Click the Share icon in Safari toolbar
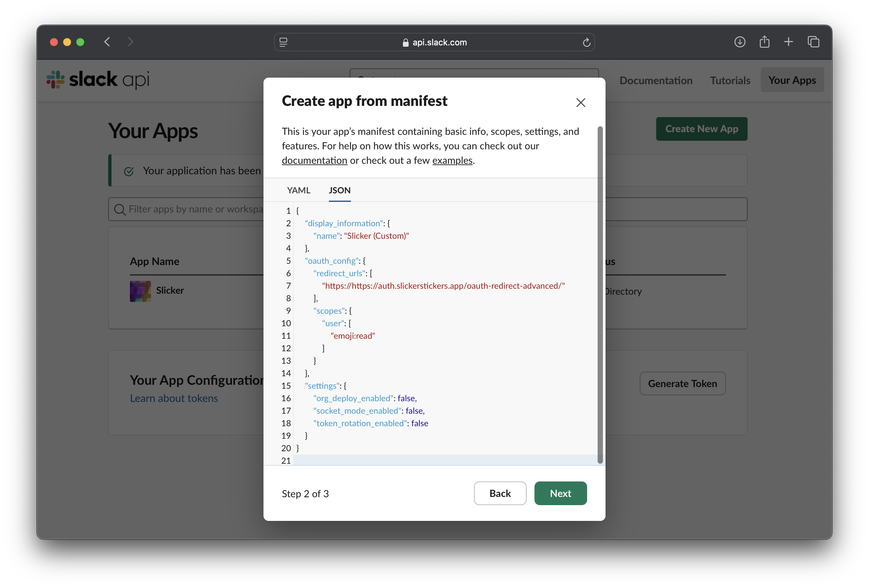869x588 pixels. (764, 42)
